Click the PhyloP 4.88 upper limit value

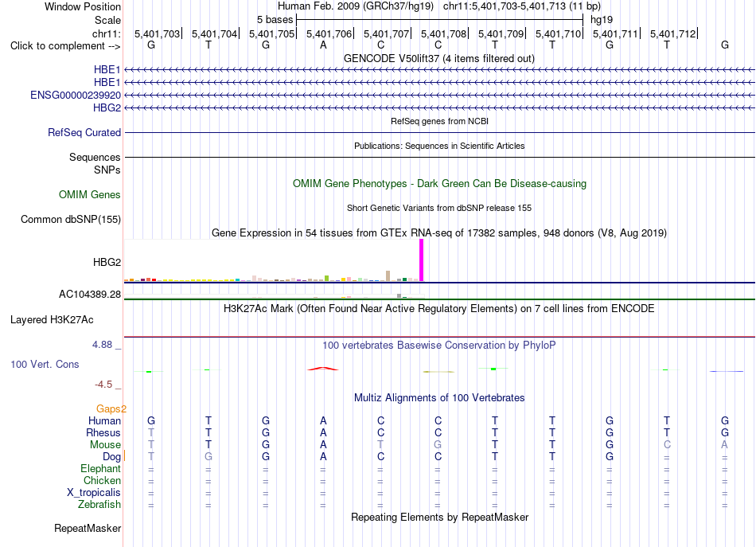point(102,345)
